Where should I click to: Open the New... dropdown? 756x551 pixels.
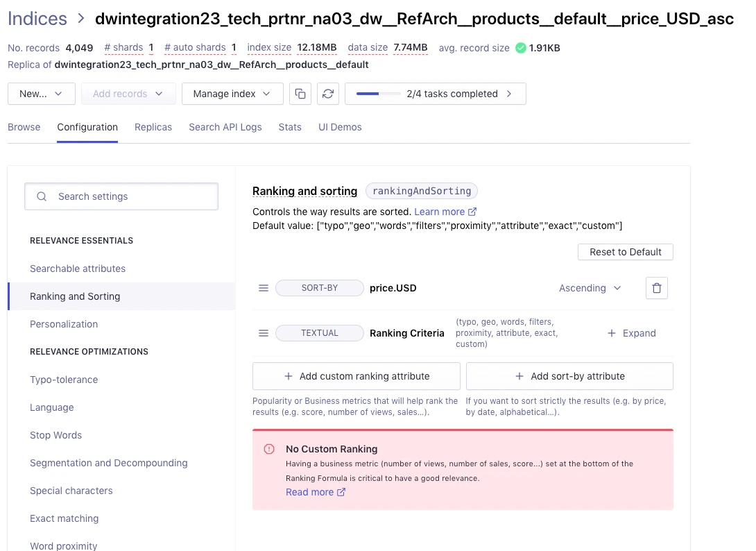pyautogui.click(x=41, y=93)
